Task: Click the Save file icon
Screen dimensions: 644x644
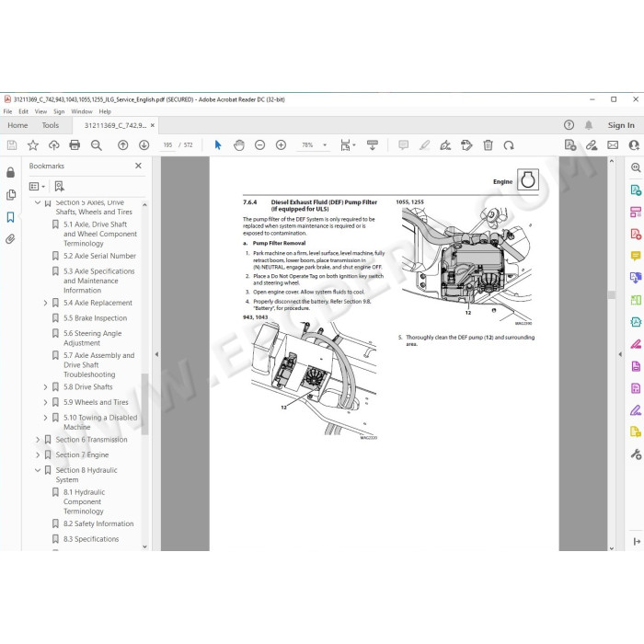Action: point(12,145)
